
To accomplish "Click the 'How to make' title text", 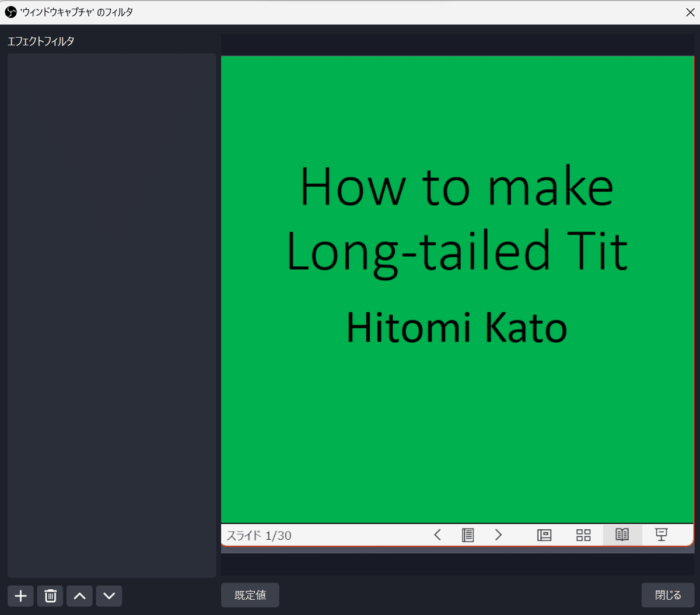I will (457, 187).
